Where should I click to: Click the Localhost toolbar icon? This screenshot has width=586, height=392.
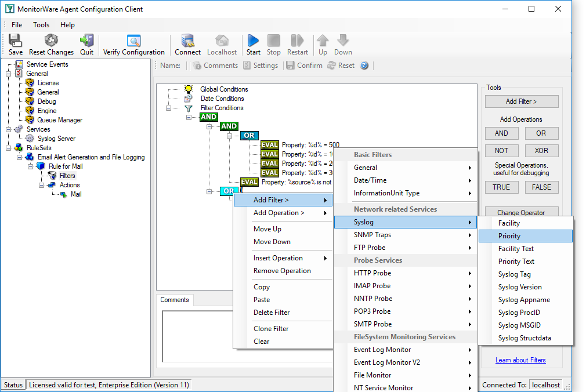click(222, 41)
